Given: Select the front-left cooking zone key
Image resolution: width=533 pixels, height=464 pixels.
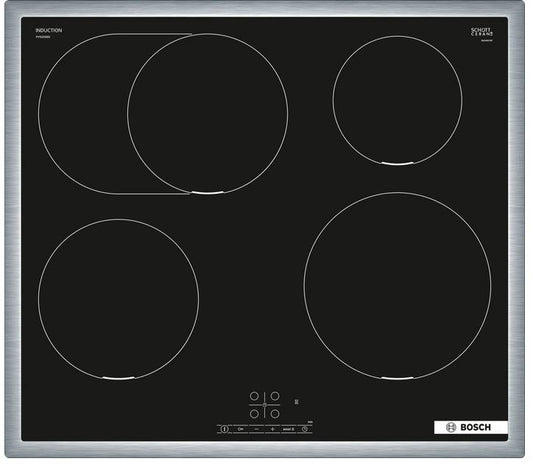Looking at the screenshot, I should click(x=254, y=414).
